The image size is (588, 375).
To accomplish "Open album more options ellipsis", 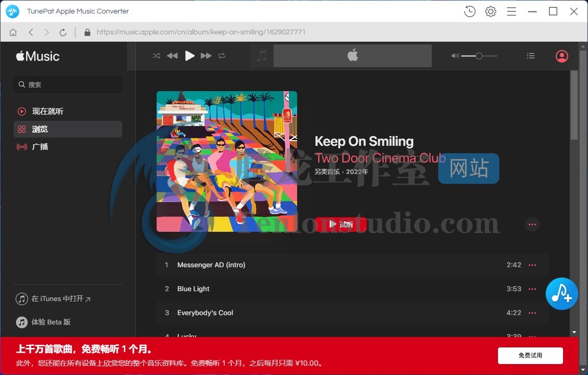I will [532, 224].
